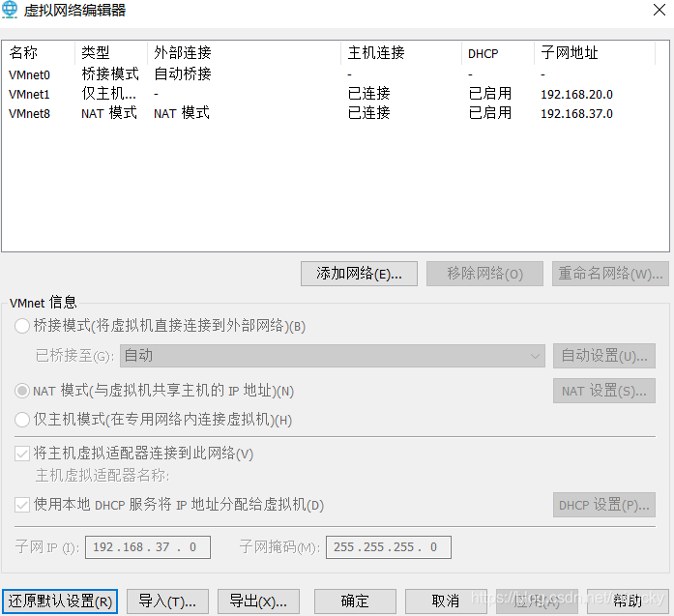Open DHCP 设置(P)... button

point(604,505)
